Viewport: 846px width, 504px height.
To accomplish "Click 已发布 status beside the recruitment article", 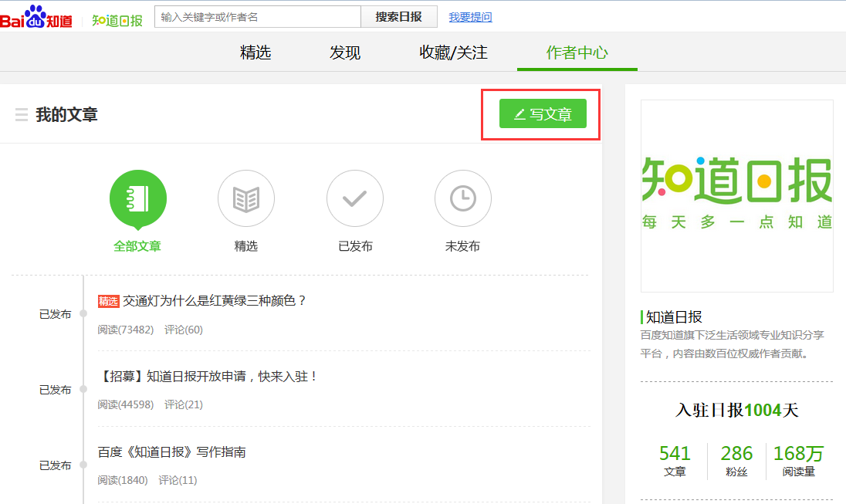I will coord(55,390).
